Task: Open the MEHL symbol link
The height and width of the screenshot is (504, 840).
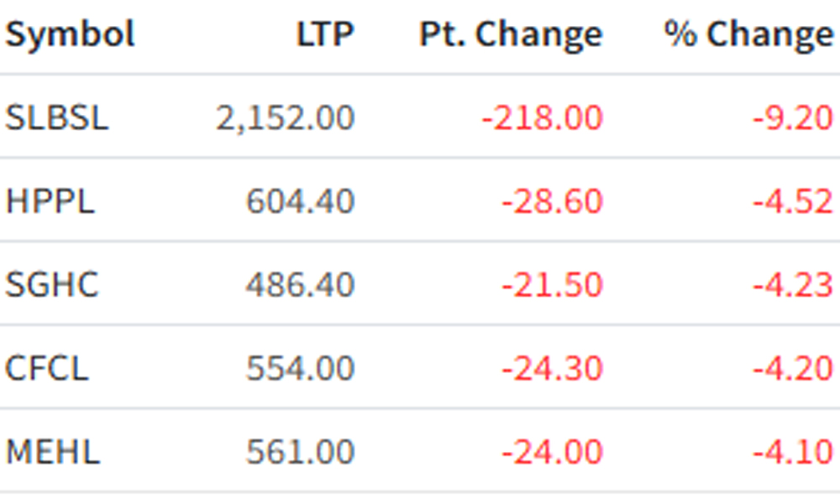Action: (52, 452)
